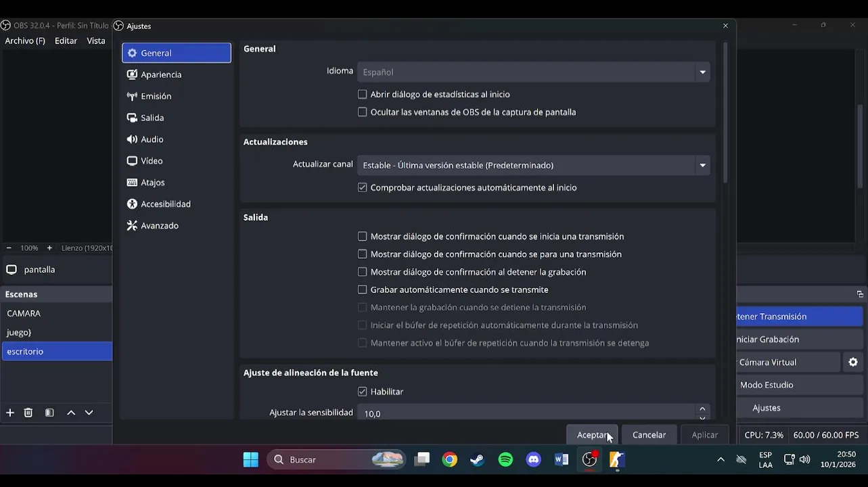Open the Apariencia settings category
Screen dimensions: 868x487
(177, 74)
